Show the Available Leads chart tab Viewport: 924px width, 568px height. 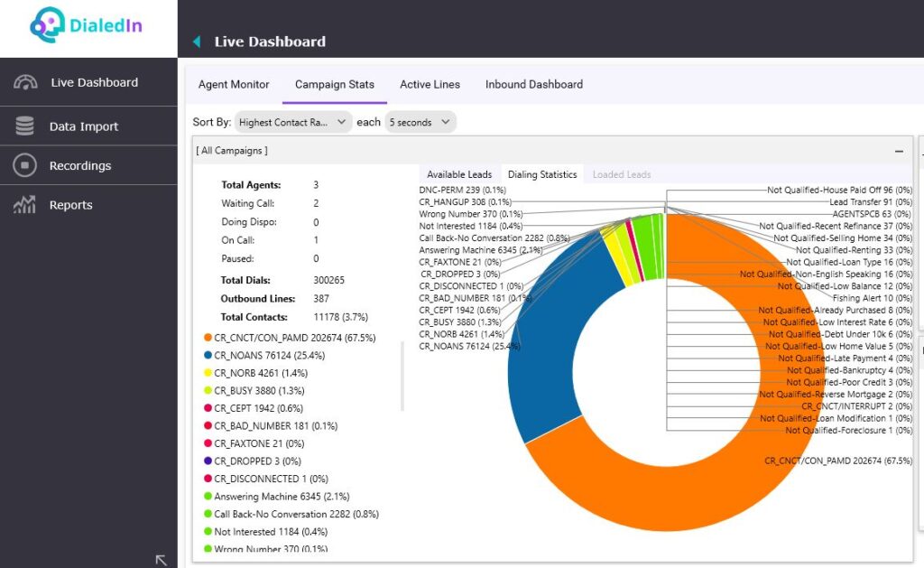click(459, 174)
